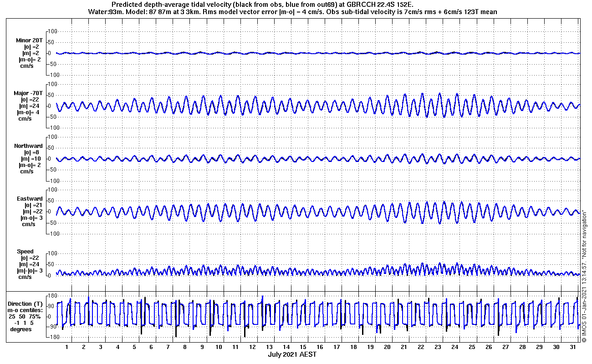The width and height of the screenshot is (592, 364).
Task: Click the '-90' tick of the Direction panel
Action: tap(52, 327)
